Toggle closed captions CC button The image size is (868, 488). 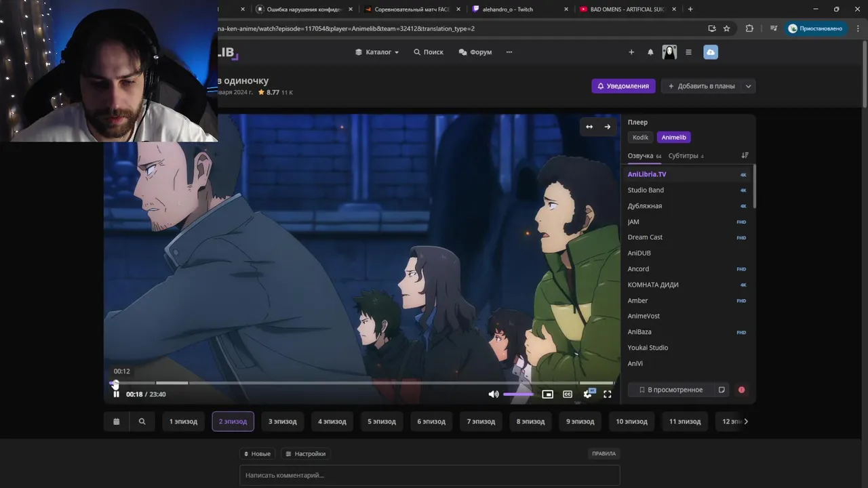568,394
